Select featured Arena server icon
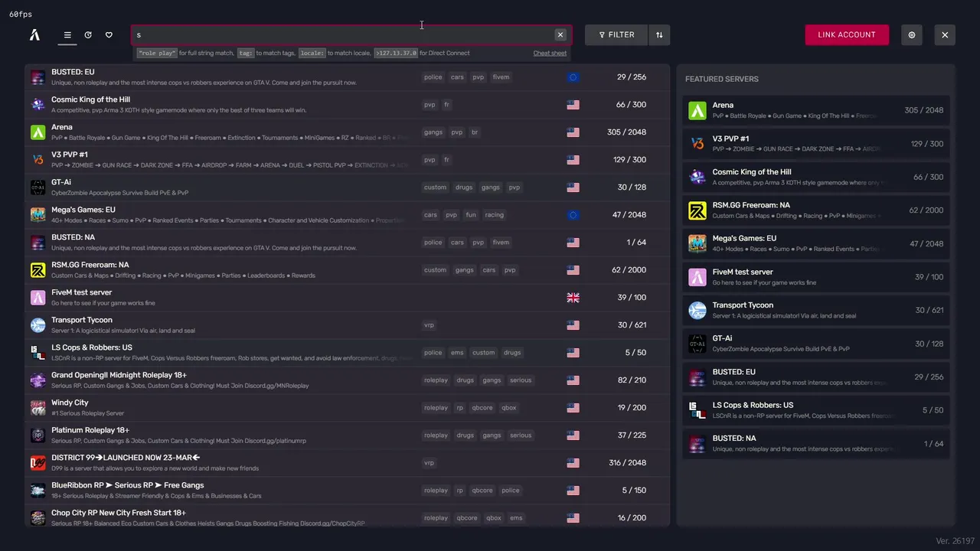 (x=697, y=110)
